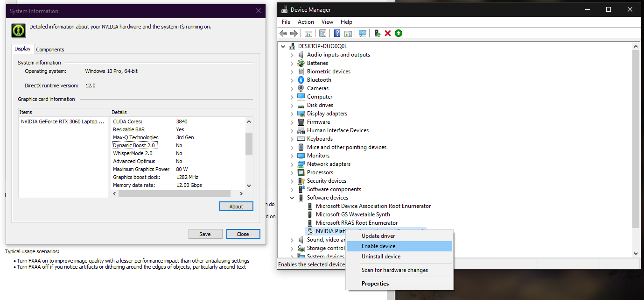The width and height of the screenshot is (644, 300).
Task: Click the About button
Action: 236,207
